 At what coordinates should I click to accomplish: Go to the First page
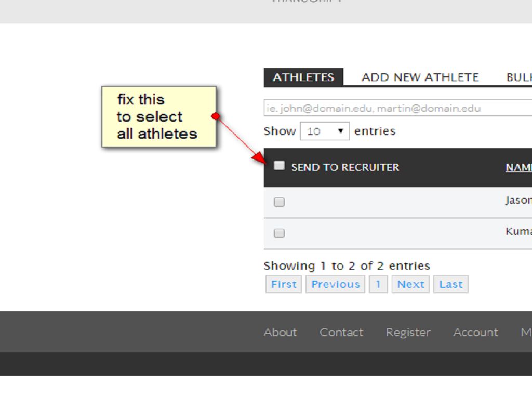pos(284,284)
